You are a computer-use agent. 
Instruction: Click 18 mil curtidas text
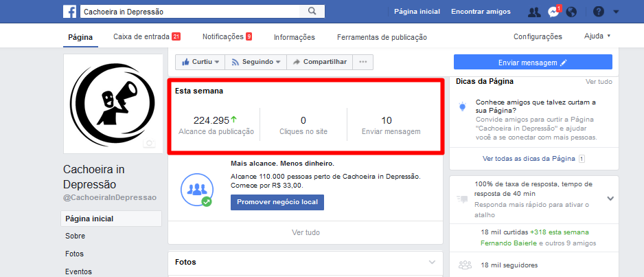pyautogui.click(x=505, y=232)
